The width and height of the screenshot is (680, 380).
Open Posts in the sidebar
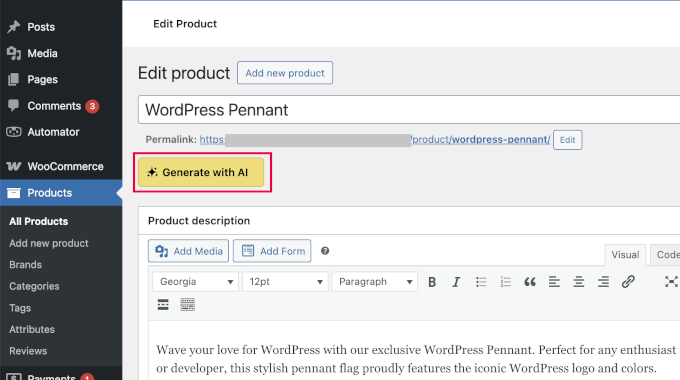point(41,27)
